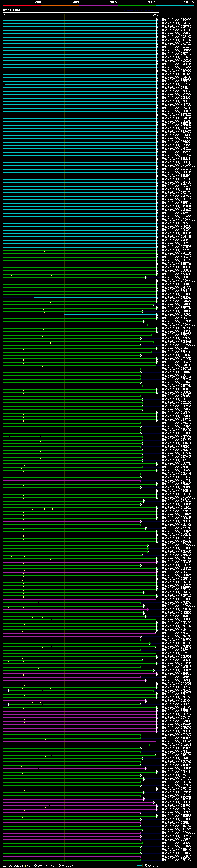This screenshot has width=197, height=868.
Task: Select the UniRef100_O77330 label
Action: point(177,321)
